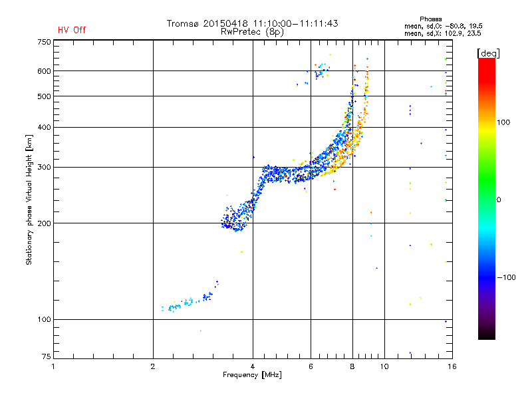Click the colorbar 0 tick label

[x=499, y=200]
